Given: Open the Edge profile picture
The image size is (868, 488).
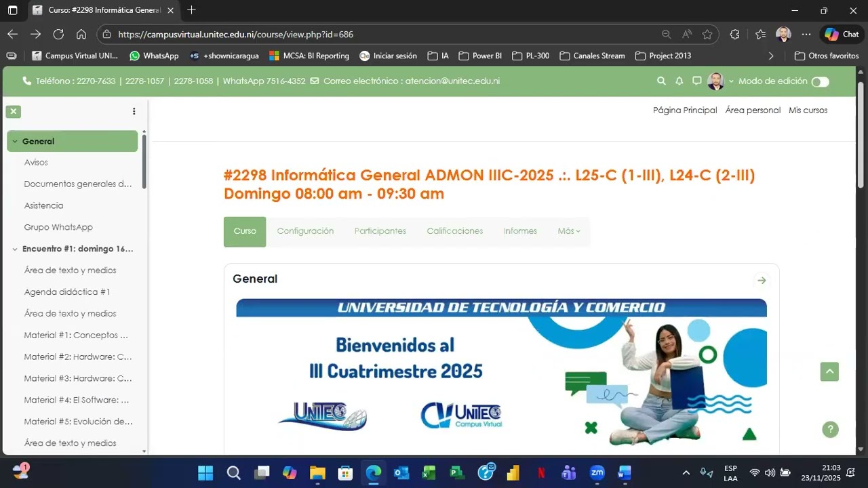Looking at the screenshot, I should (x=783, y=34).
